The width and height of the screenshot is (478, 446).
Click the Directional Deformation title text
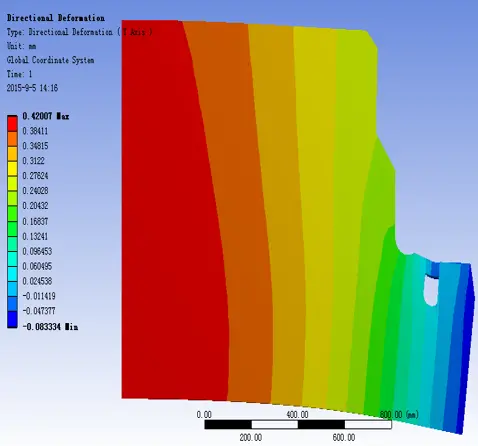(x=56, y=18)
